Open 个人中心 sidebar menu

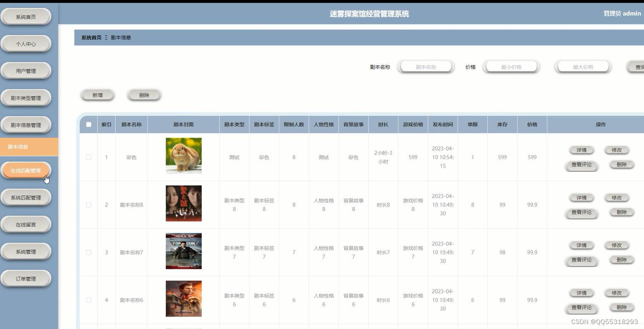coord(26,44)
